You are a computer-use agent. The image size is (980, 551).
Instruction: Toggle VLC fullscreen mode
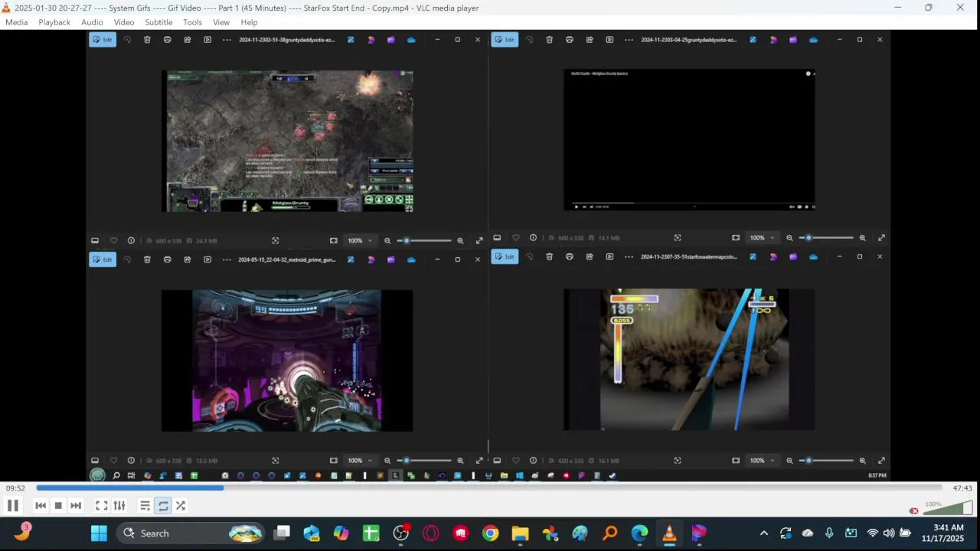coord(101,505)
